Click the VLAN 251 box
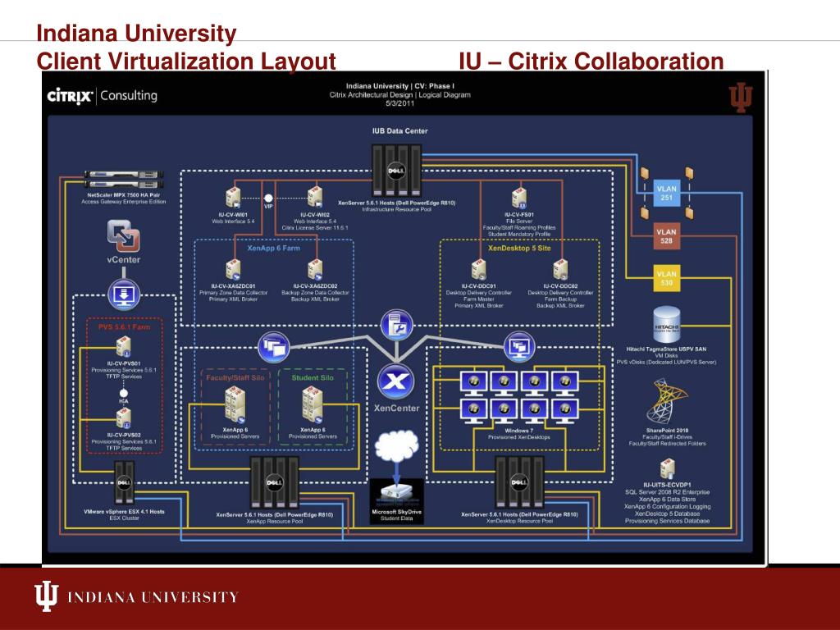840x630 pixels. coord(666,194)
